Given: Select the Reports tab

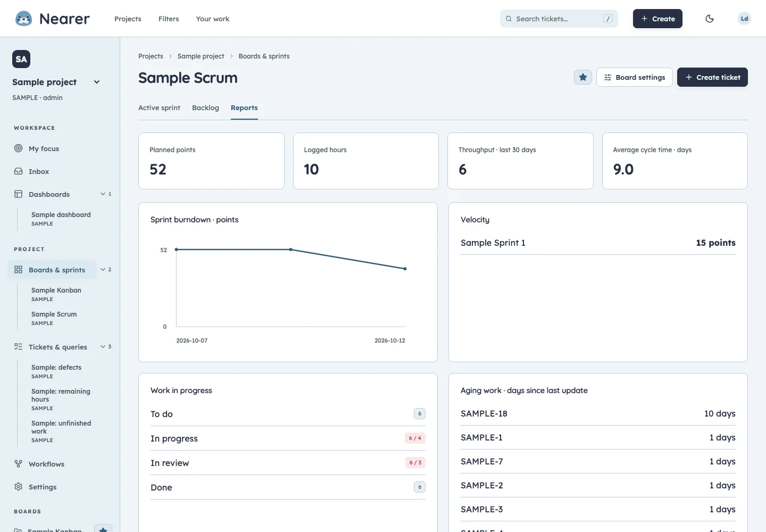Looking at the screenshot, I should pos(244,107).
